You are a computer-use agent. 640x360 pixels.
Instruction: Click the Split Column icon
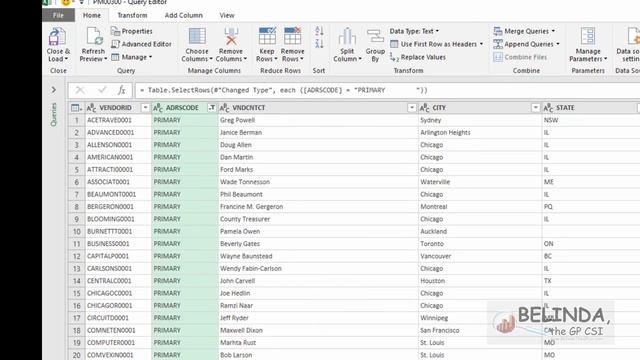click(x=347, y=36)
